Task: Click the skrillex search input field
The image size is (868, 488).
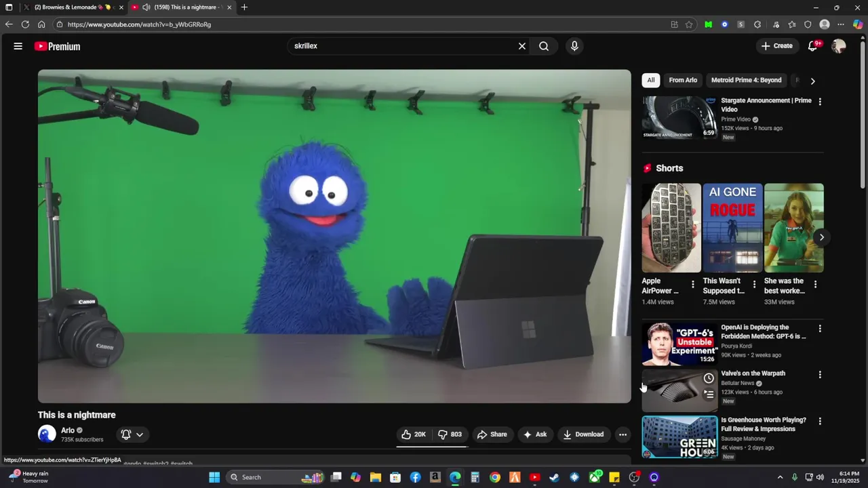Action: click(x=403, y=46)
